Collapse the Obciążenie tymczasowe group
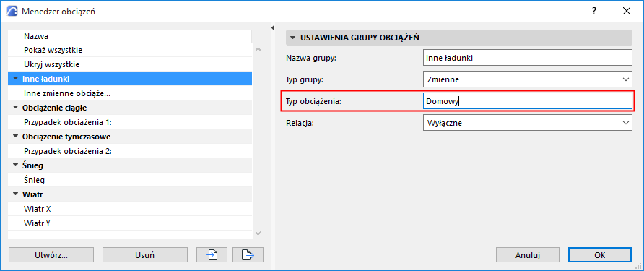The height and width of the screenshot is (271, 644). coord(16,137)
